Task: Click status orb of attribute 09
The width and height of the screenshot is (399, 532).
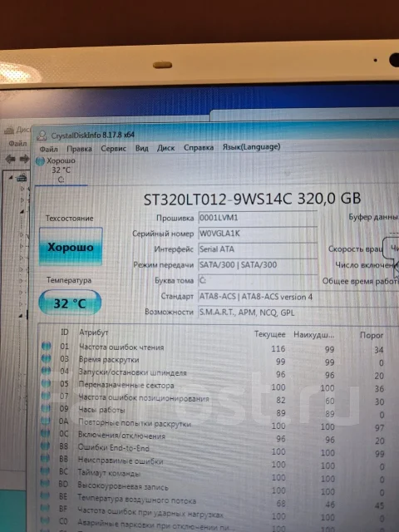Action: [x=46, y=408]
